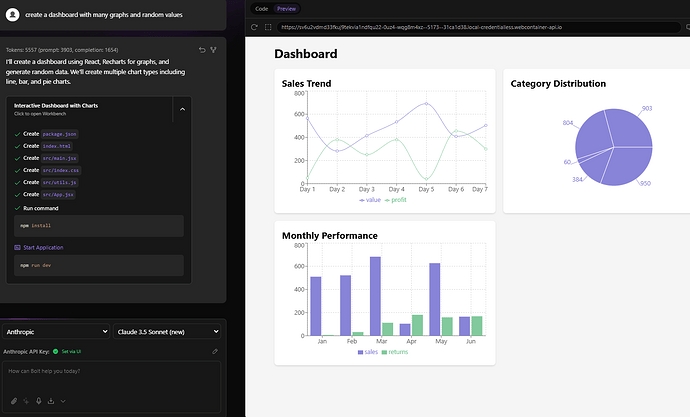Click the fork chat icon
Viewport: 690px width, 417px height.
(214, 49)
